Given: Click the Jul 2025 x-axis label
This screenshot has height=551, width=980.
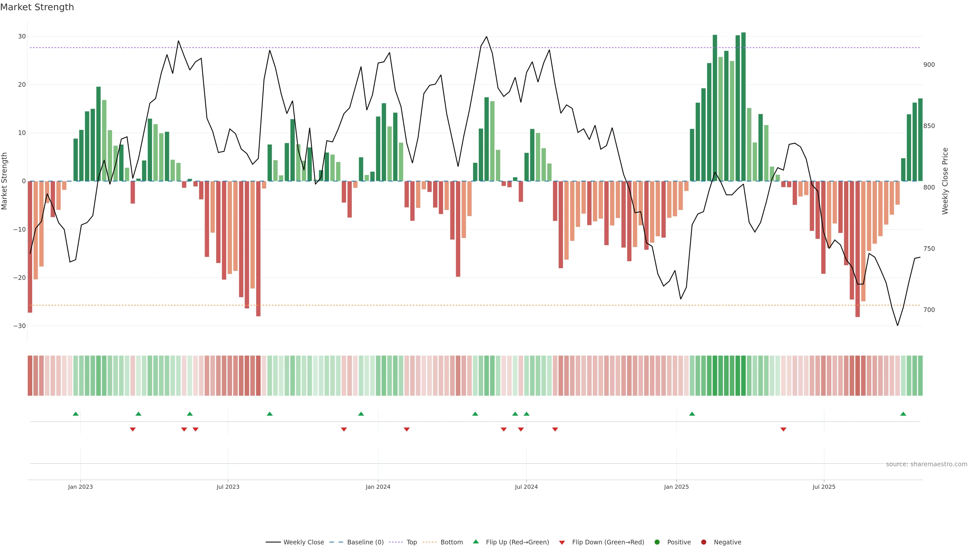Looking at the screenshot, I should (824, 487).
